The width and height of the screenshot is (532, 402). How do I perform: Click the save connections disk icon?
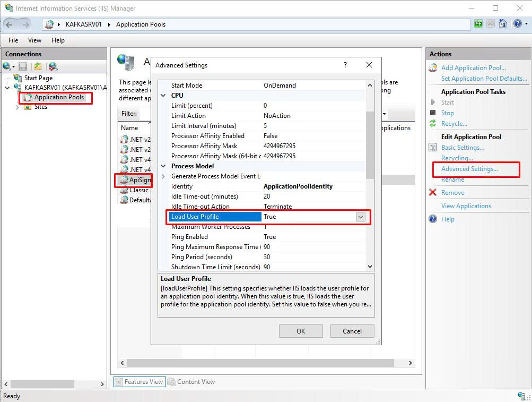[x=23, y=66]
